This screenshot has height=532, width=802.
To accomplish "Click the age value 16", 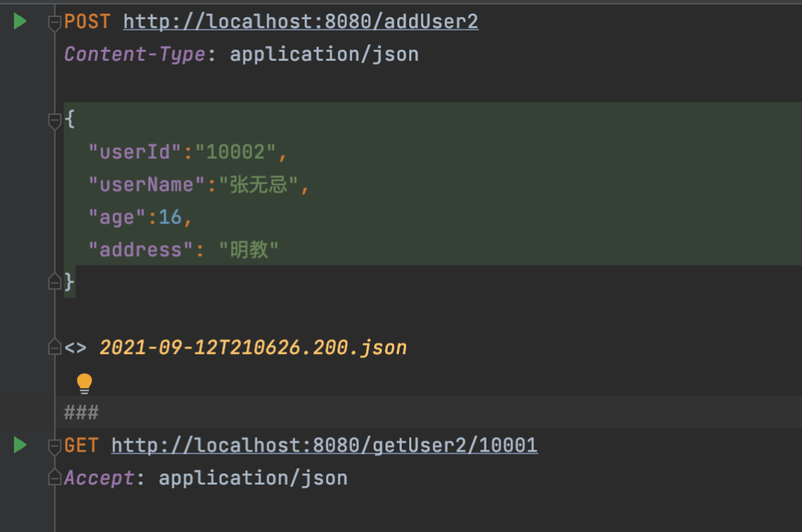I will [170, 217].
